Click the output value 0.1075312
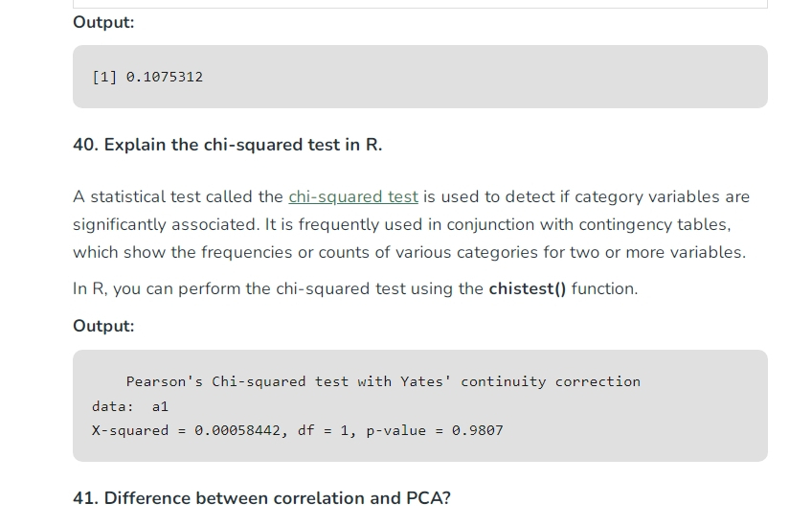This screenshot has height=527, width=812. point(165,77)
